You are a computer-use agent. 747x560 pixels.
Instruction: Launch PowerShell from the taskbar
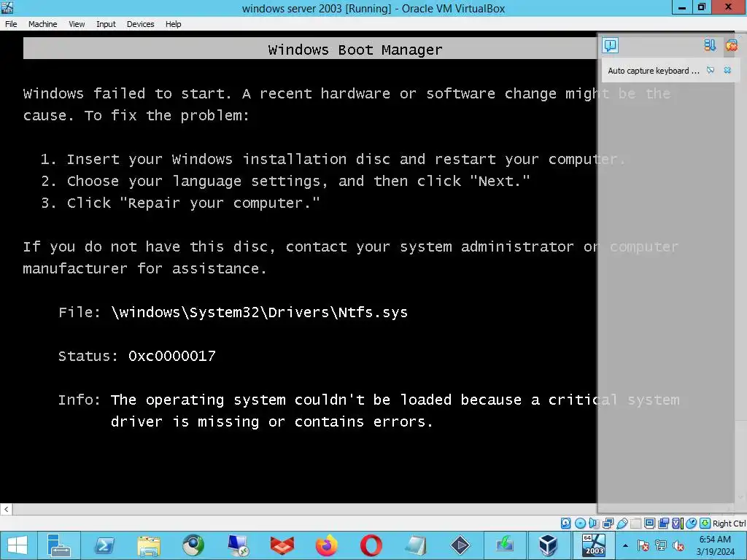(x=104, y=545)
